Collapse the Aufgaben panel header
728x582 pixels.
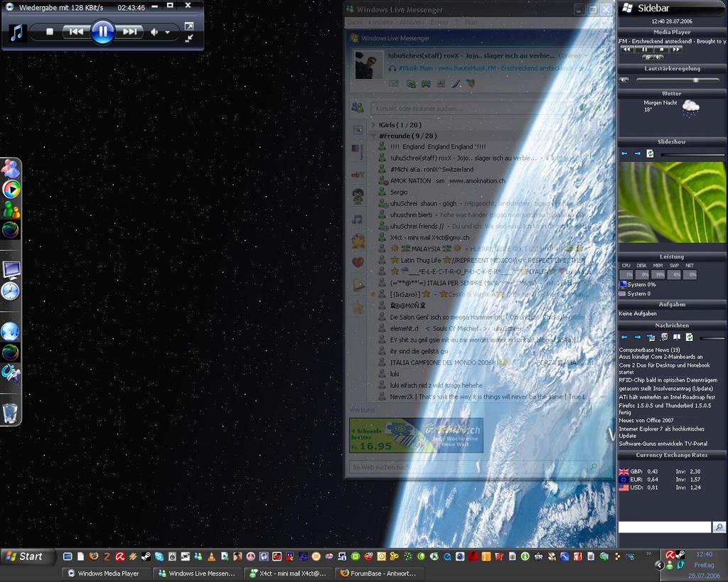pos(672,304)
